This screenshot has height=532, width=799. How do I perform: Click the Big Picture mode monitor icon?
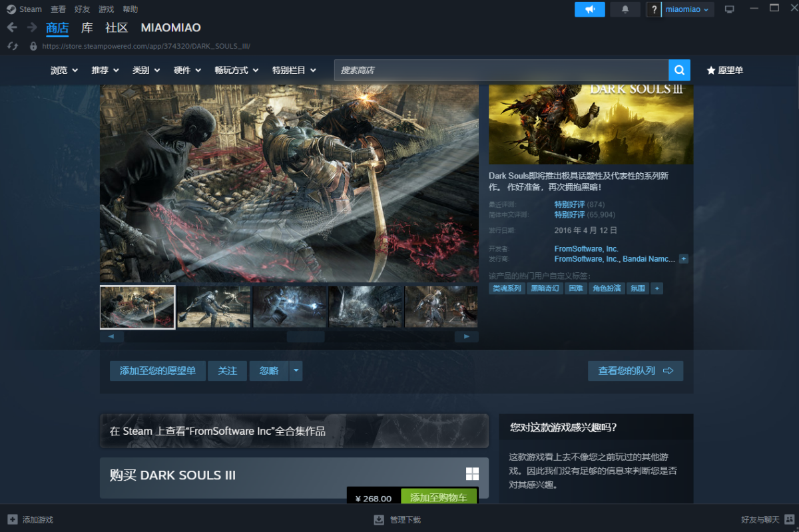(x=729, y=9)
